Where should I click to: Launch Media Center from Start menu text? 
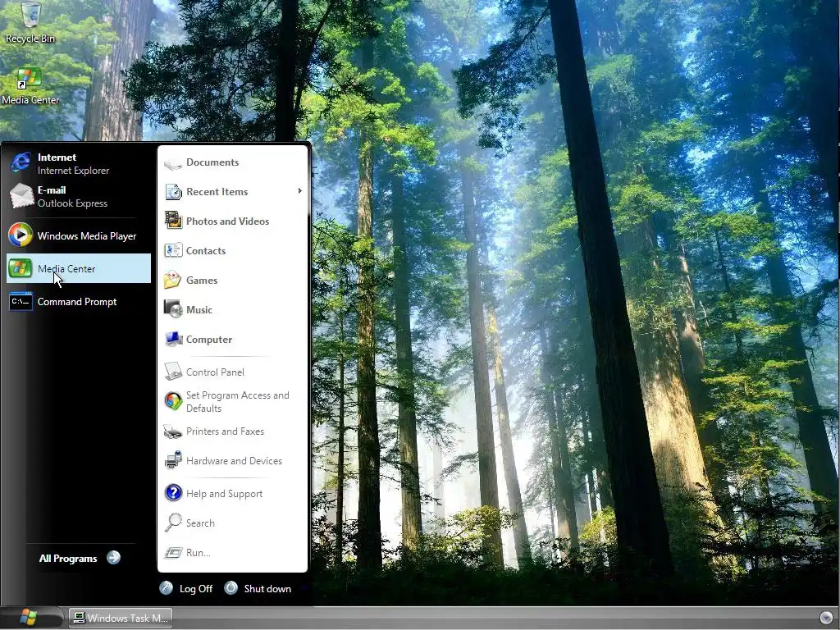point(66,269)
